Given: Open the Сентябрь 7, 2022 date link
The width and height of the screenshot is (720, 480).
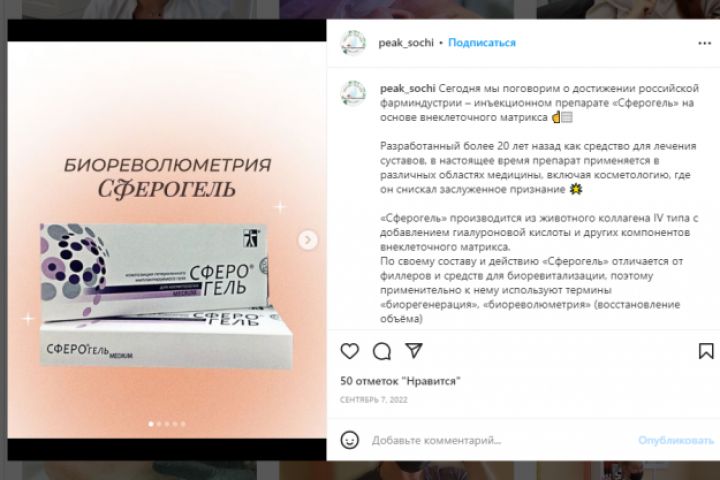Looking at the screenshot, I should point(374,400).
